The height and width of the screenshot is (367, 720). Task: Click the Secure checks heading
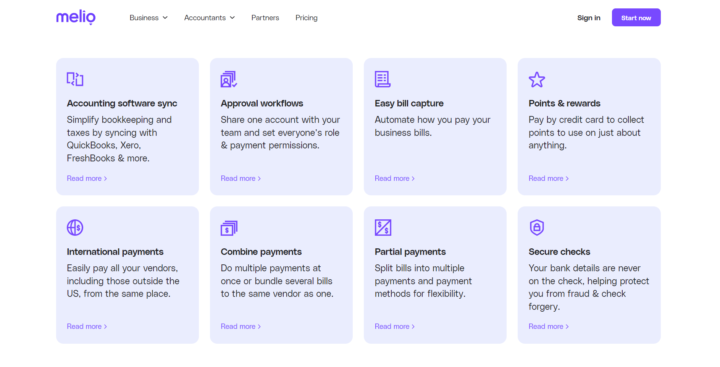coord(559,252)
